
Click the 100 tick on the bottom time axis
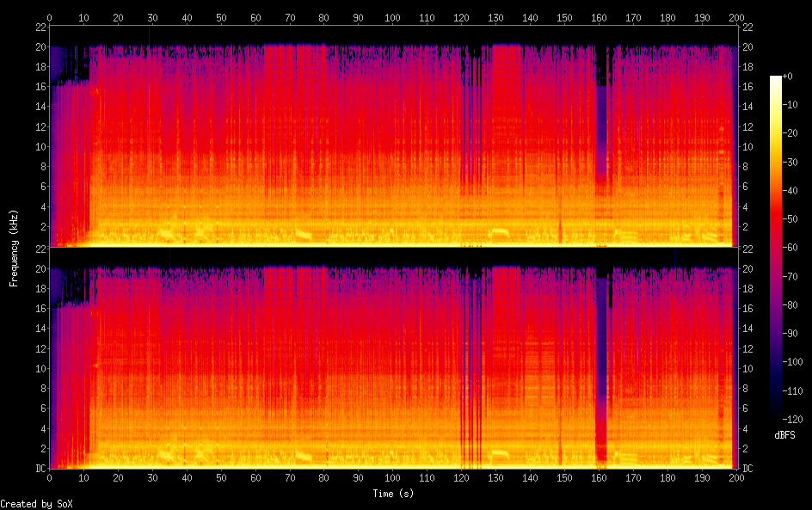(392, 477)
